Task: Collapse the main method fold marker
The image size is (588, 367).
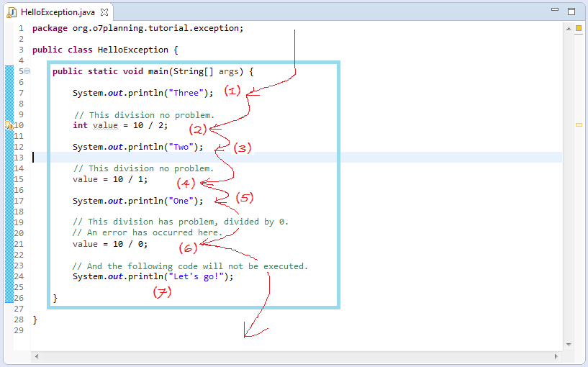Action: pyautogui.click(x=27, y=71)
